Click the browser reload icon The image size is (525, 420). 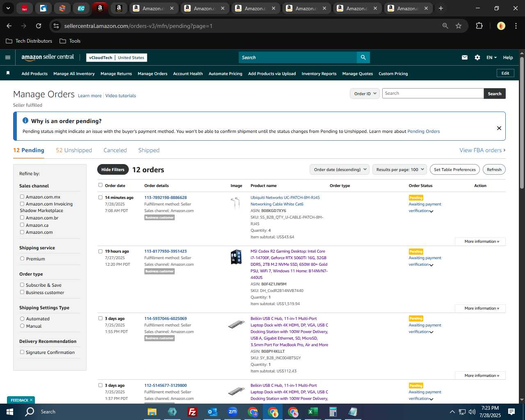click(39, 26)
